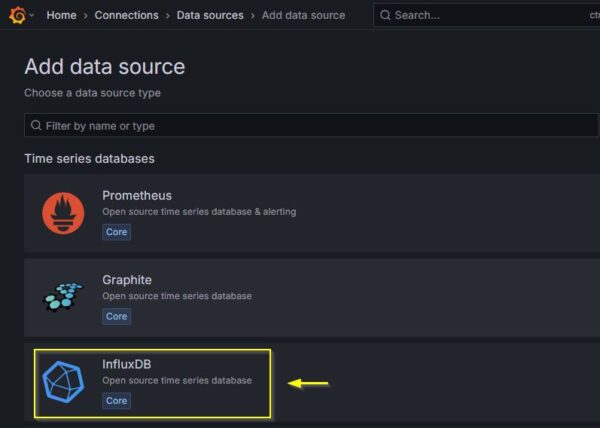
Task: Click the 'Add data source' page heading
Action: [x=105, y=67]
